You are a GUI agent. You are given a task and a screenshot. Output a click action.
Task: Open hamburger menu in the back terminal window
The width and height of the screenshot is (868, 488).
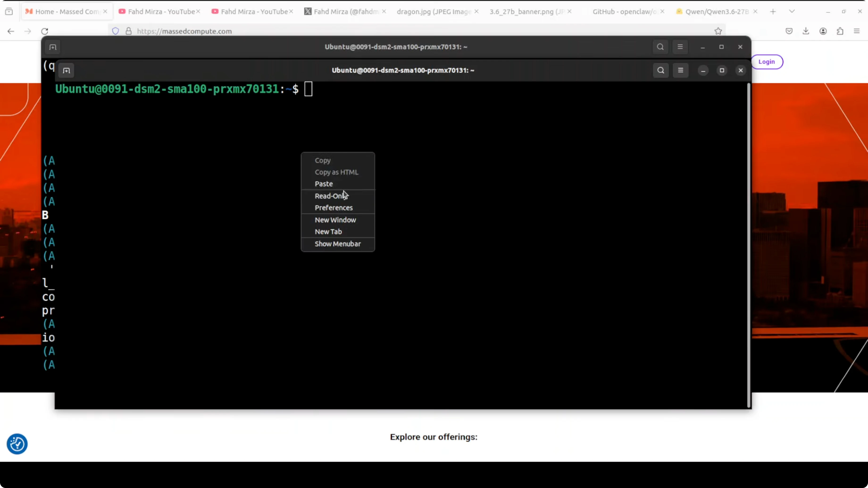tap(680, 47)
